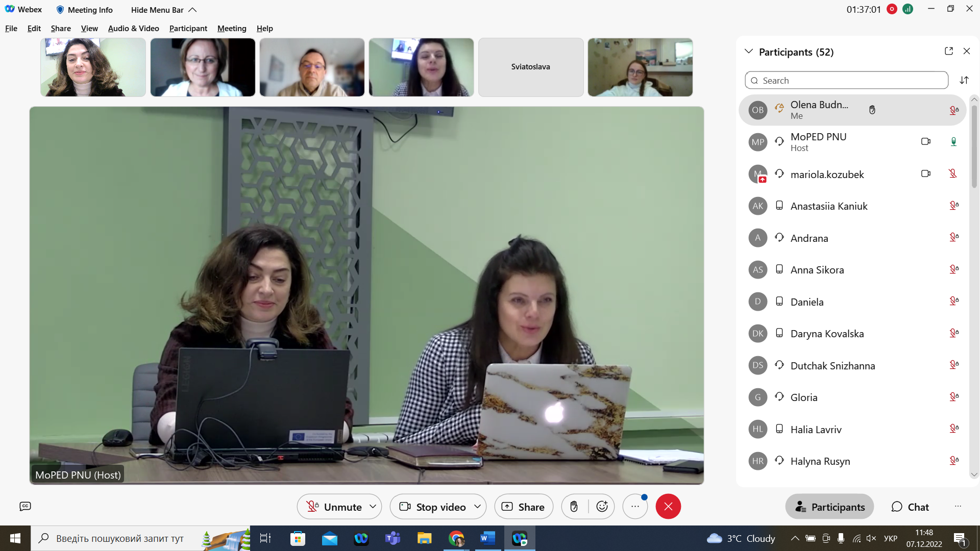This screenshot has width=980, height=551.
Task: Expand the audio options arrow beside Unmute
Action: pyautogui.click(x=373, y=507)
